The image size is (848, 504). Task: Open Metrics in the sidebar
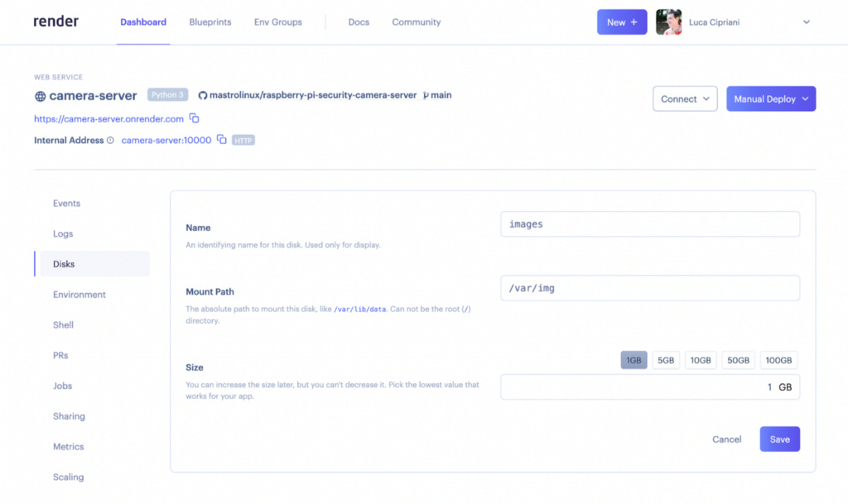pos(68,446)
